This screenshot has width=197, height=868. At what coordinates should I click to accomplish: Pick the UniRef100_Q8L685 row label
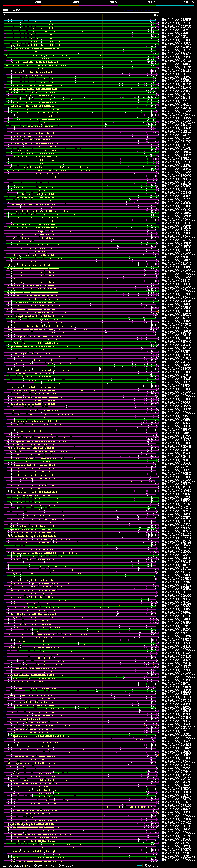177,128
